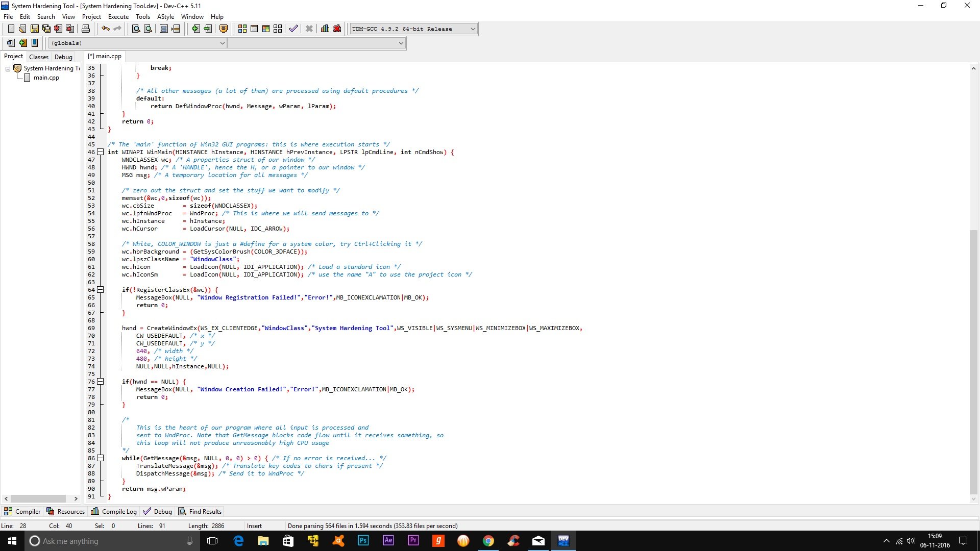980x551 pixels.
Task: Open the TDM-GCC compiler selection dropdown
Action: pyautogui.click(x=473, y=29)
